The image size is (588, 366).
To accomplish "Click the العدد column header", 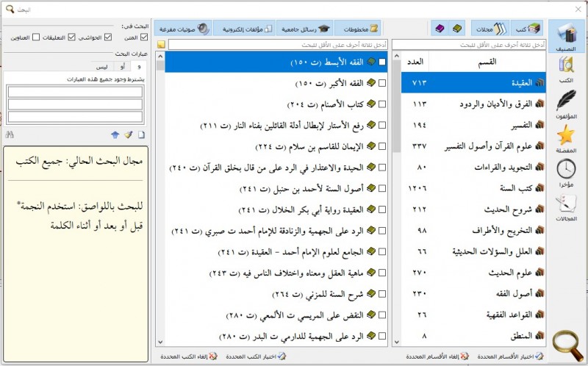I will point(415,62).
